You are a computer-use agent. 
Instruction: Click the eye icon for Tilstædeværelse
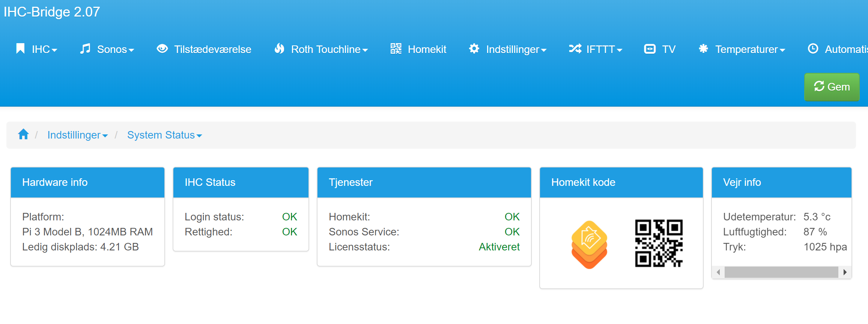click(162, 49)
